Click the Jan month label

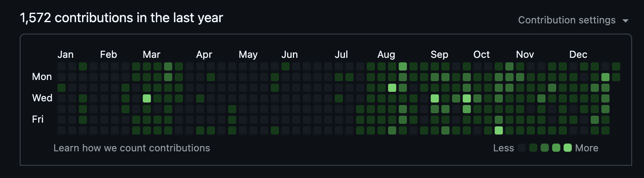(x=66, y=55)
